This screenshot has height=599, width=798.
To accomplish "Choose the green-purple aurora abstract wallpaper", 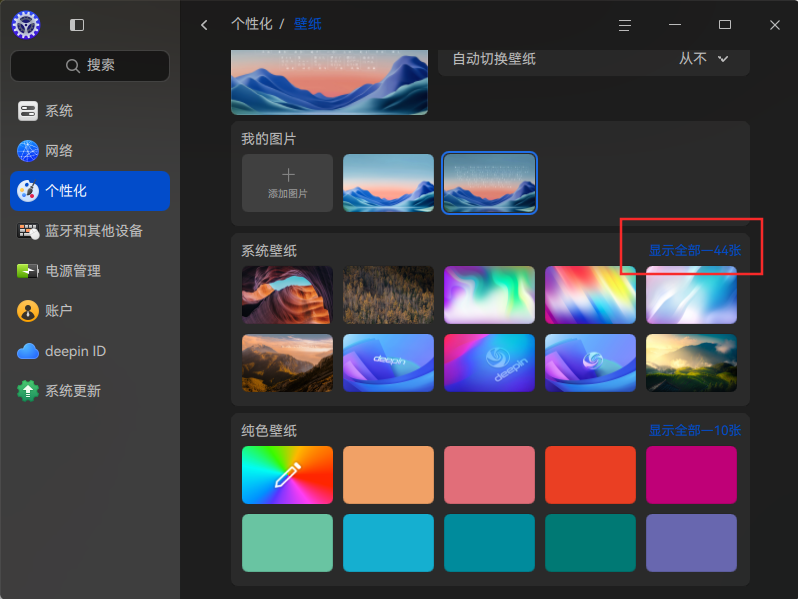I will pyautogui.click(x=489, y=295).
